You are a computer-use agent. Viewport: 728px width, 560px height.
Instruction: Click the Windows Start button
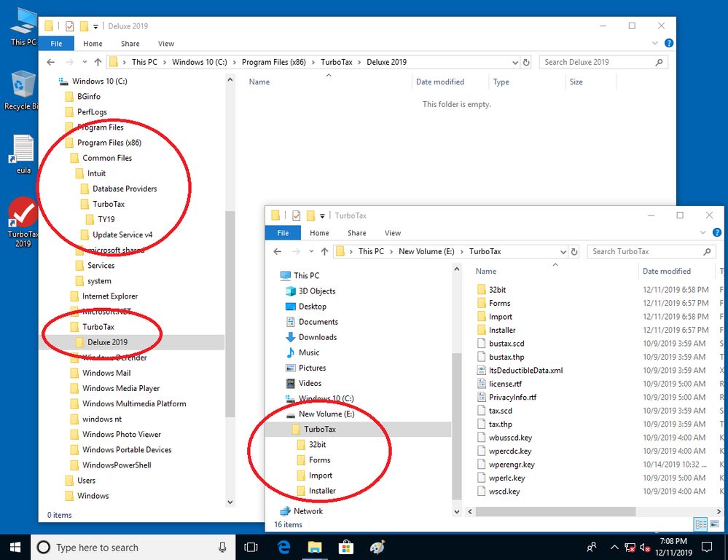(15, 548)
